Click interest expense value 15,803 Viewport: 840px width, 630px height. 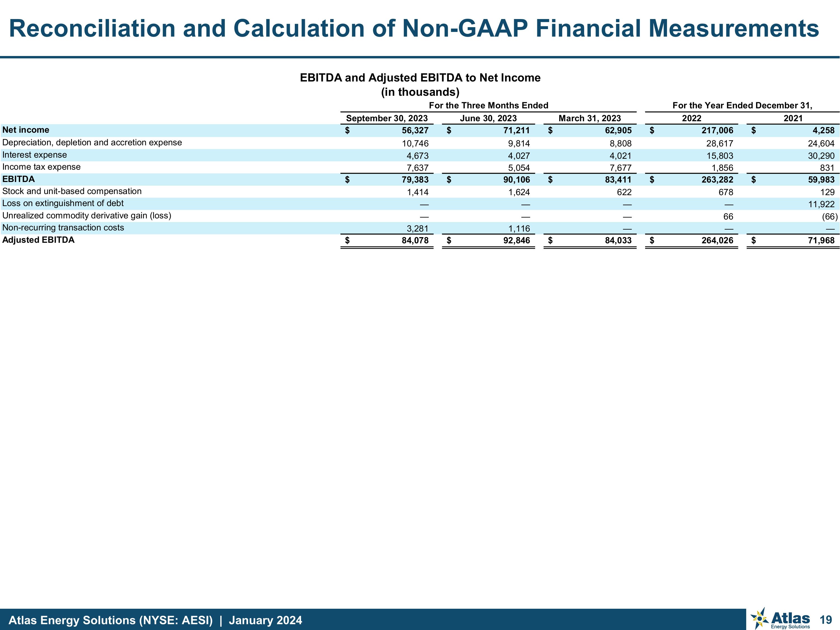point(720,156)
